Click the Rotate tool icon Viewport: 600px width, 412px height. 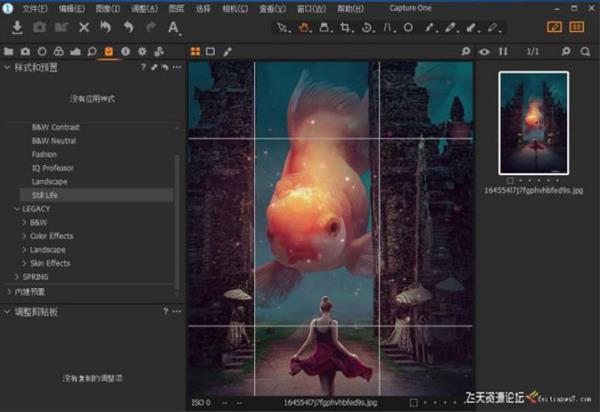coord(366,27)
